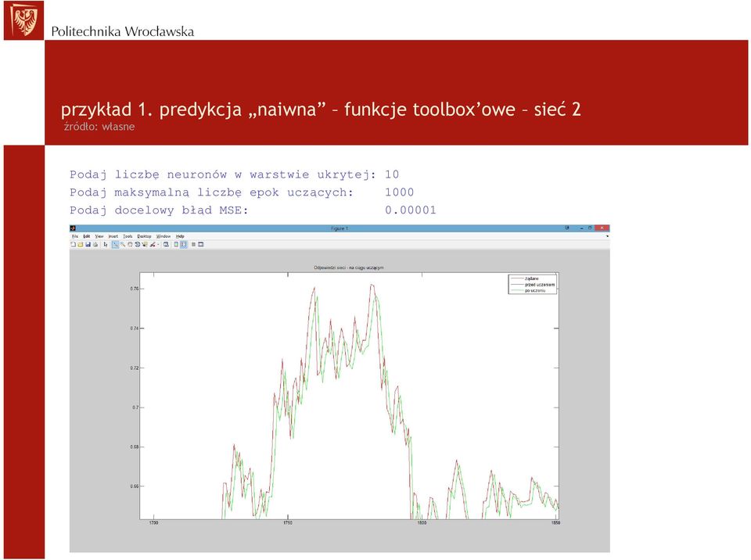Select the Pan hand tool

[x=130, y=244]
